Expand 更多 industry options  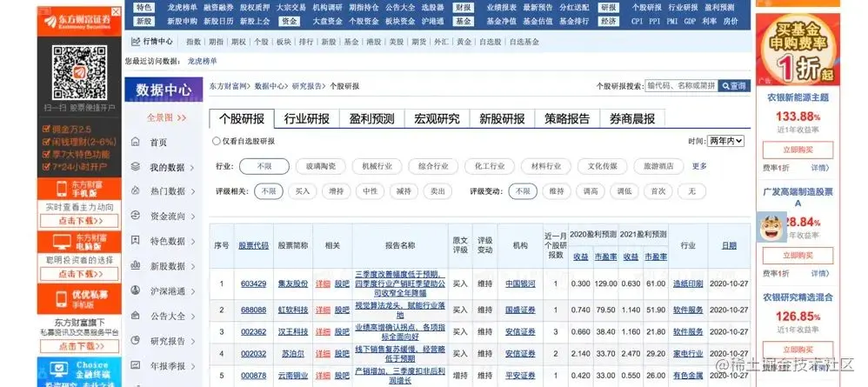pyautogui.click(x=699, y=166)
